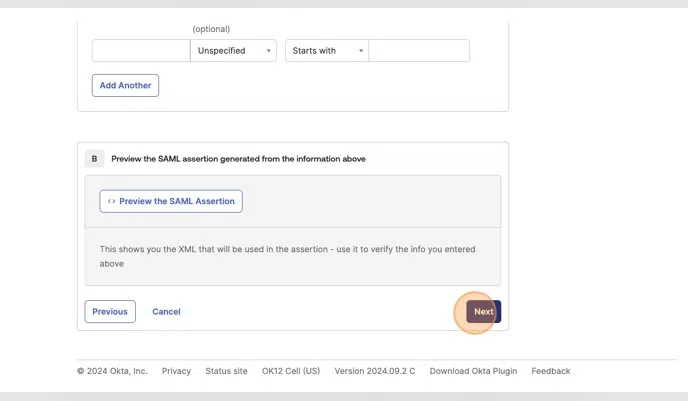Click the Feedback footer link
The height and width of the screenshot is (401, 688).
[551, 371]
